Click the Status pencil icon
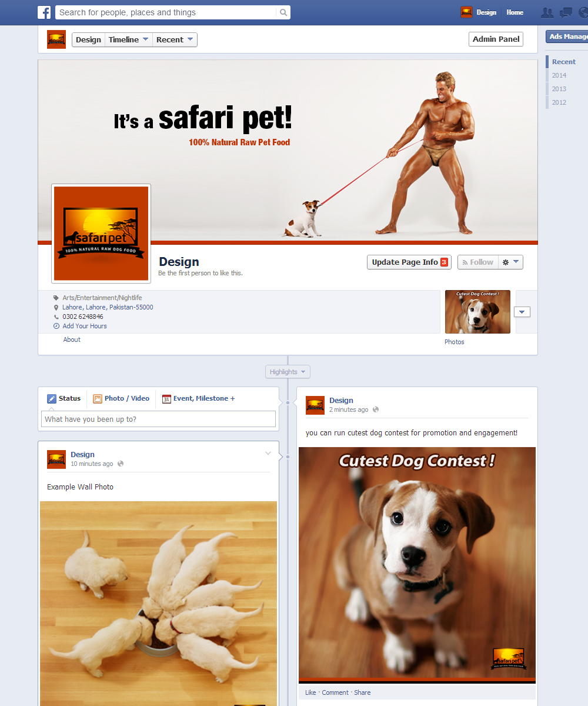The width and height of the screenshot is (588, 706). click(52, 398)
